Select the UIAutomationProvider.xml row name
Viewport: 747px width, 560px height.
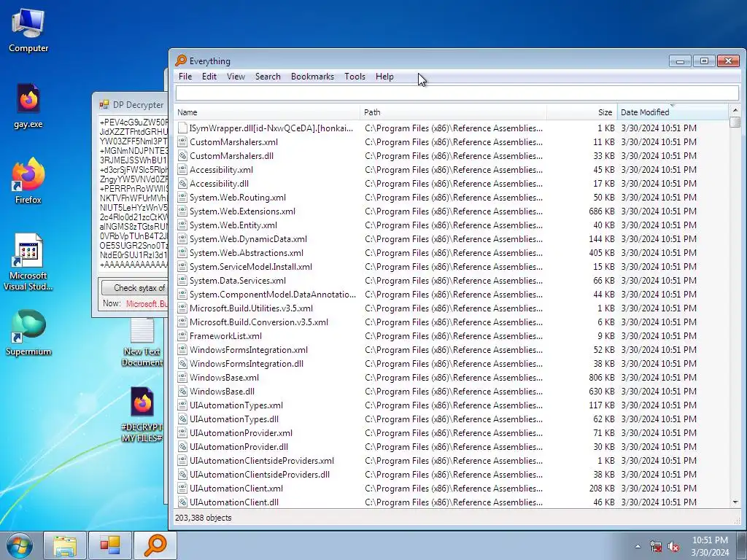[241, 433]
